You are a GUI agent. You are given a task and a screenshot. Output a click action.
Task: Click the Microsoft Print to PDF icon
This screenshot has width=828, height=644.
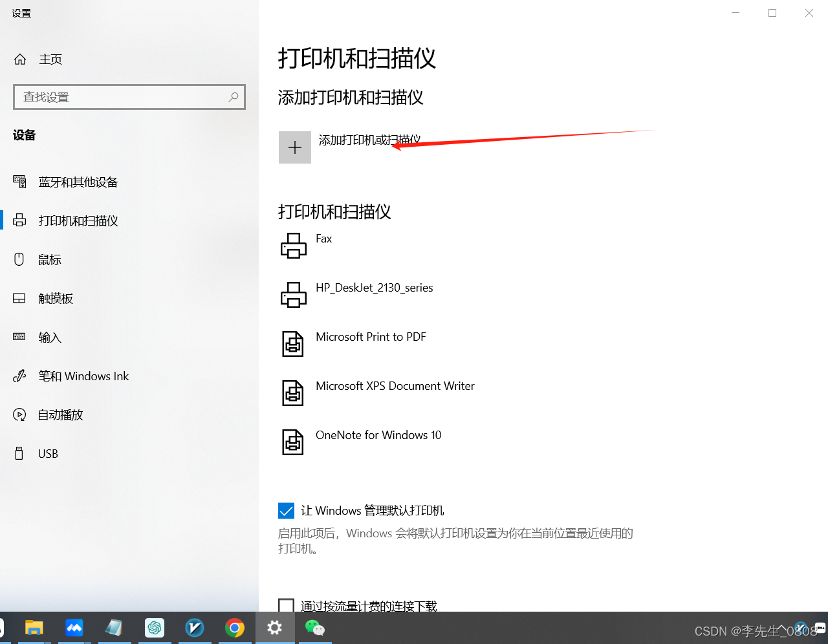293,344
